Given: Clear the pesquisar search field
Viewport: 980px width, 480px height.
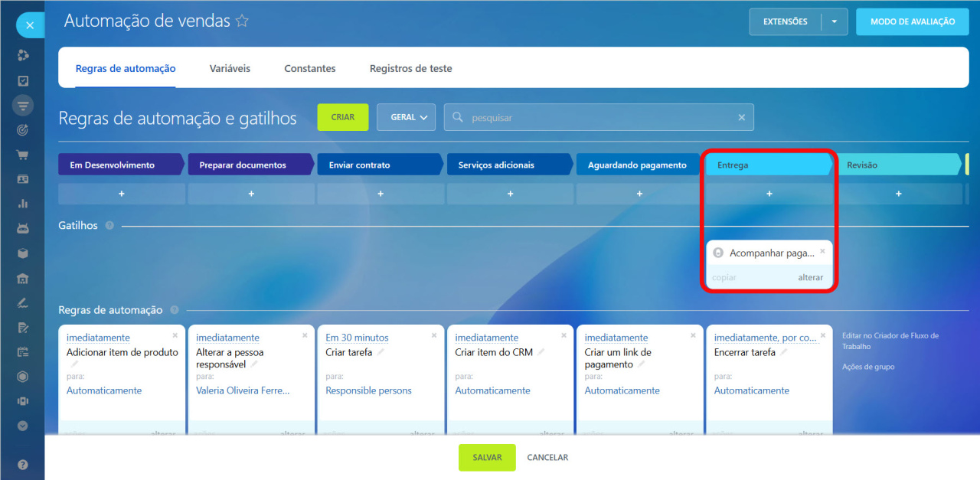Looking at the screenshot, I should pos(741,118).
